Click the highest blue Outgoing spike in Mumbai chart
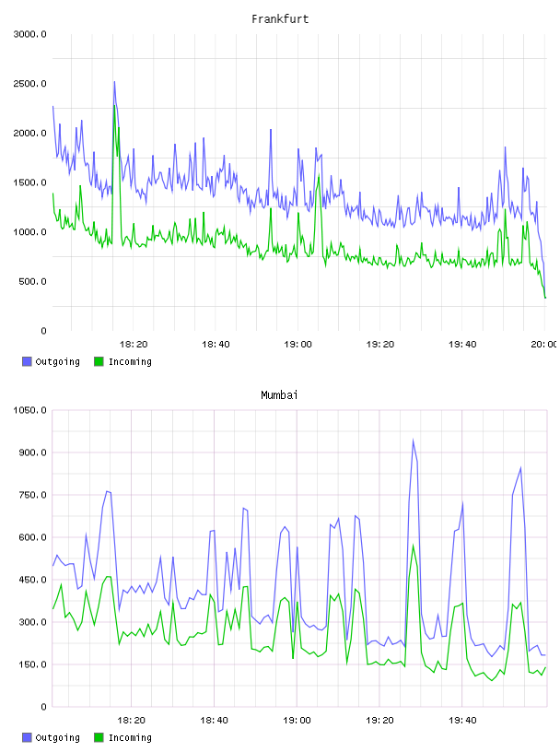Image resolution: width=560 pixels, height=752 pixels. [x=413, y=441]
